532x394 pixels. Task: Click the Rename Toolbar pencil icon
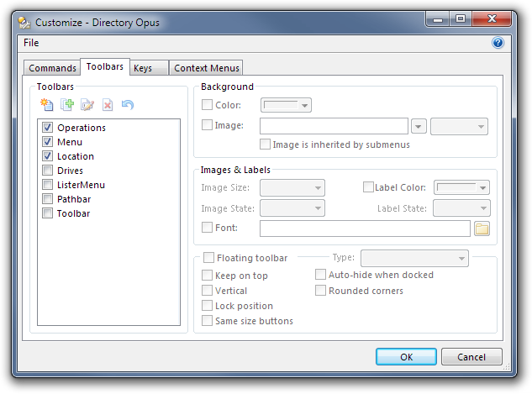[x=87, y=104]
